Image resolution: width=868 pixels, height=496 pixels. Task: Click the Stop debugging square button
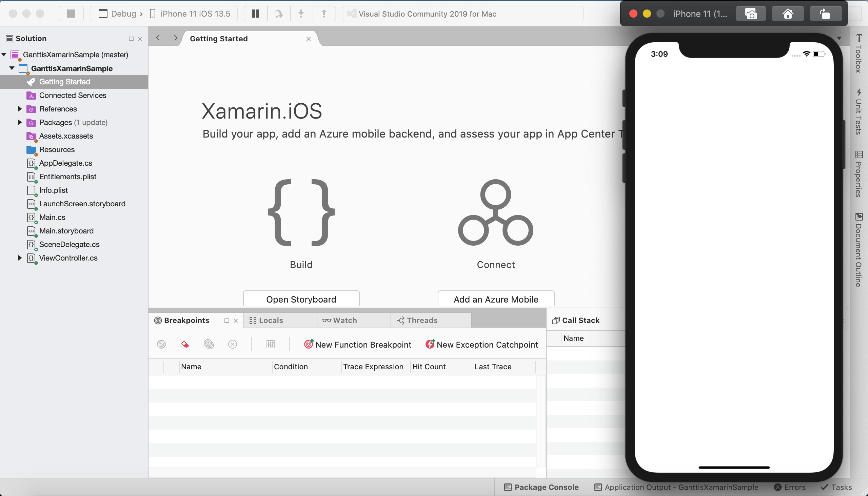pos(71,14)
